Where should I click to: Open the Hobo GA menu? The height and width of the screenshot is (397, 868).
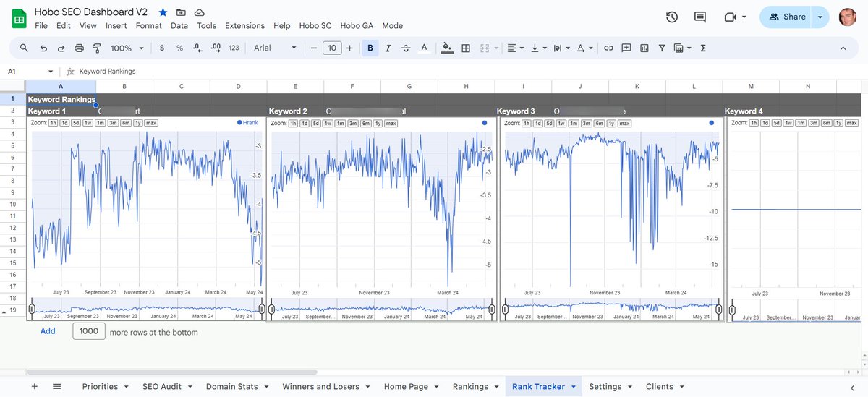pos(357,25)
